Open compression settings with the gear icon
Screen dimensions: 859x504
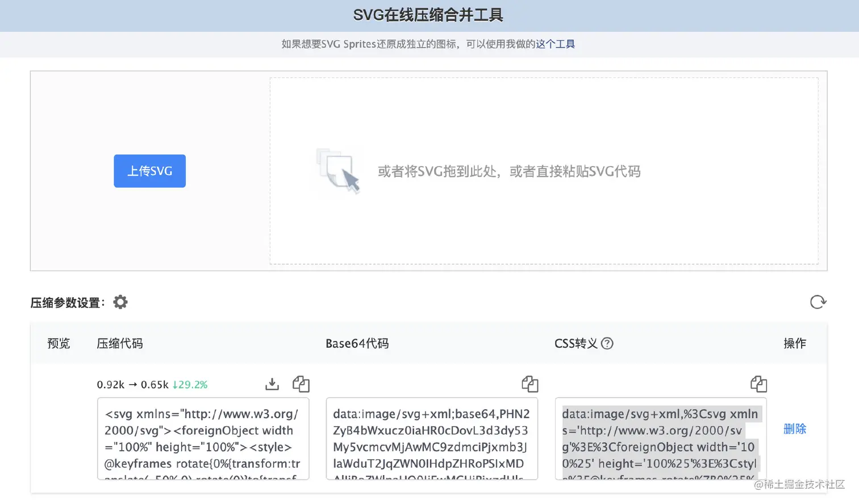tap(120, 302)
